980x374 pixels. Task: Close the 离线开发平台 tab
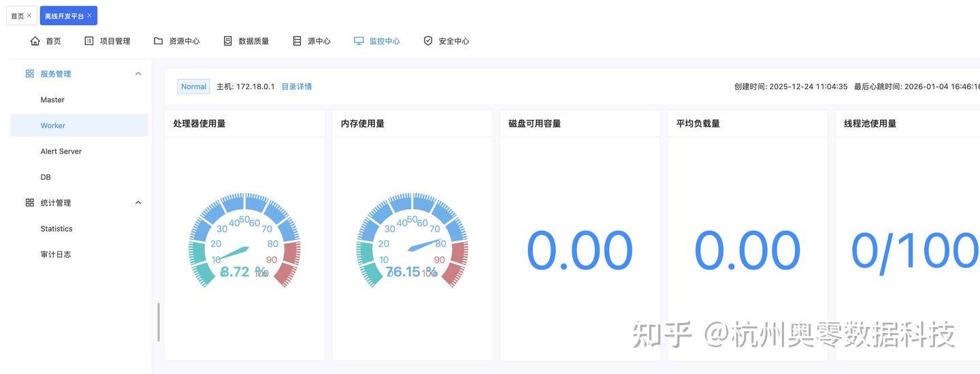pos(89,16)
